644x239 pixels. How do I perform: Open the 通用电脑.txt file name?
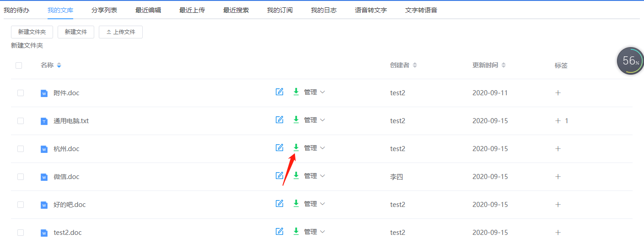pyautogui.click(x=71, y=121)
